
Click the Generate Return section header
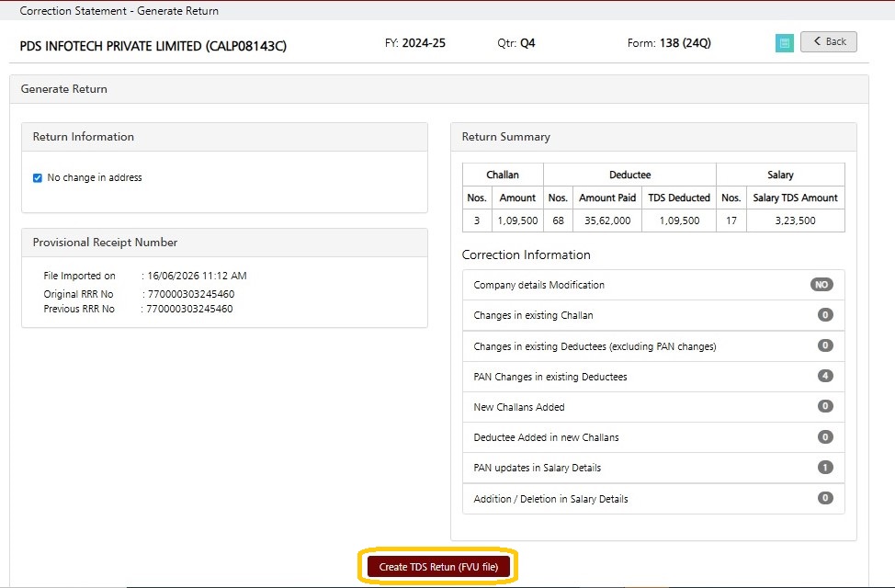pos(439,89)
